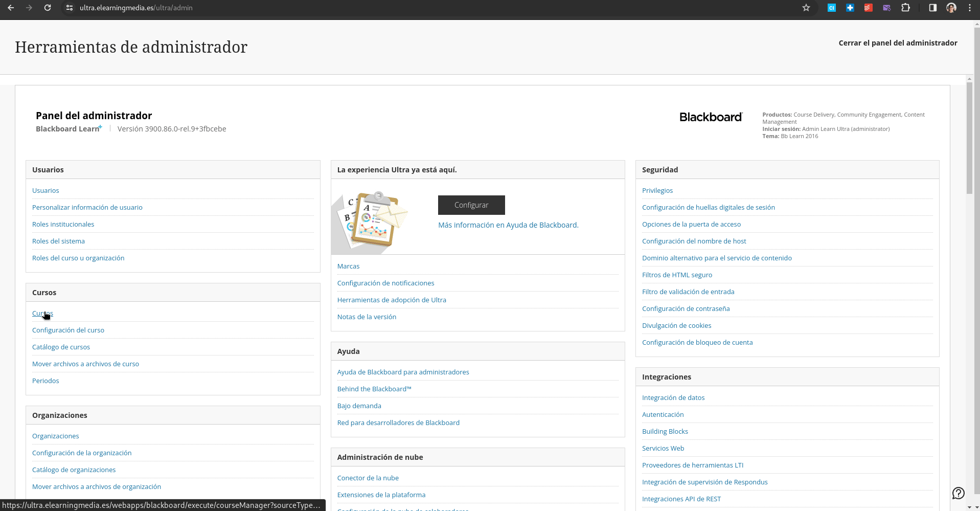Reload the page with refresh icon

[x=48, y=8]
